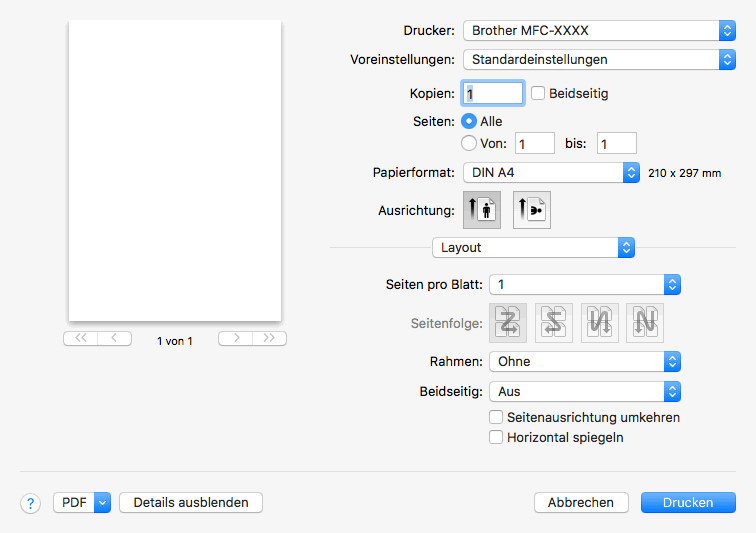756x533 pixels.
Task: Open the PDF dropdown arrow menu
Action: point(102,503)
